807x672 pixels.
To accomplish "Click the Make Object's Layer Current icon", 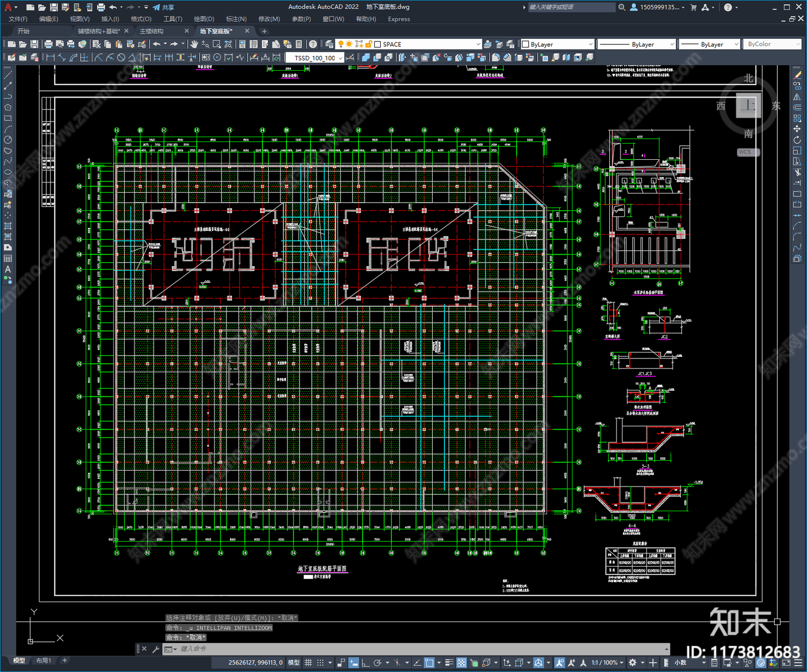I will tap(488, 44).
